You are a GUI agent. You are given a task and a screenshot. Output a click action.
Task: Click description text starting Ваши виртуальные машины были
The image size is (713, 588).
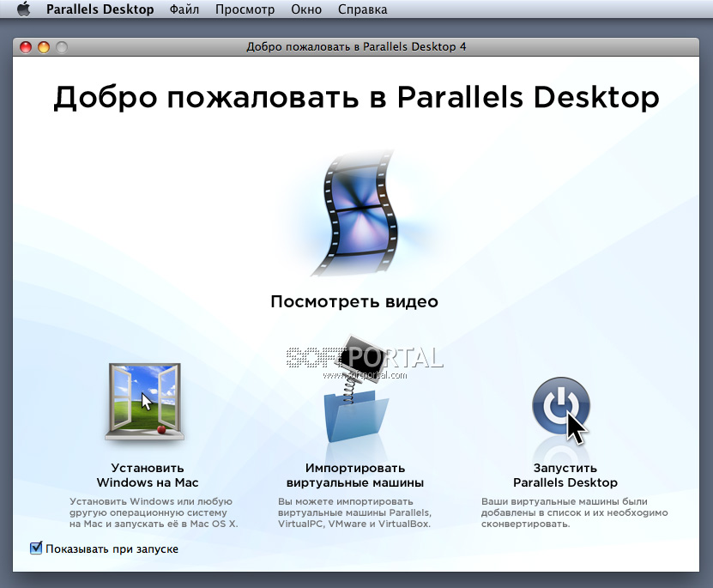point(574,512)
